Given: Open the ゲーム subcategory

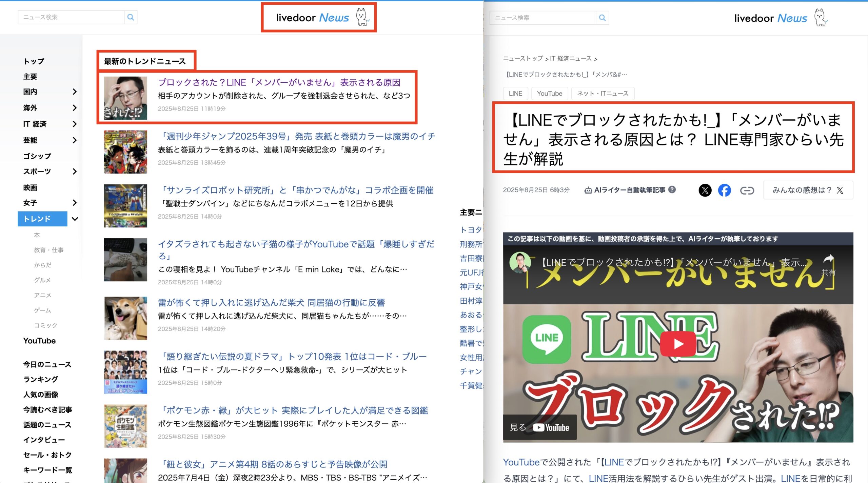Looking at the screenshot, I should [42, 310].
